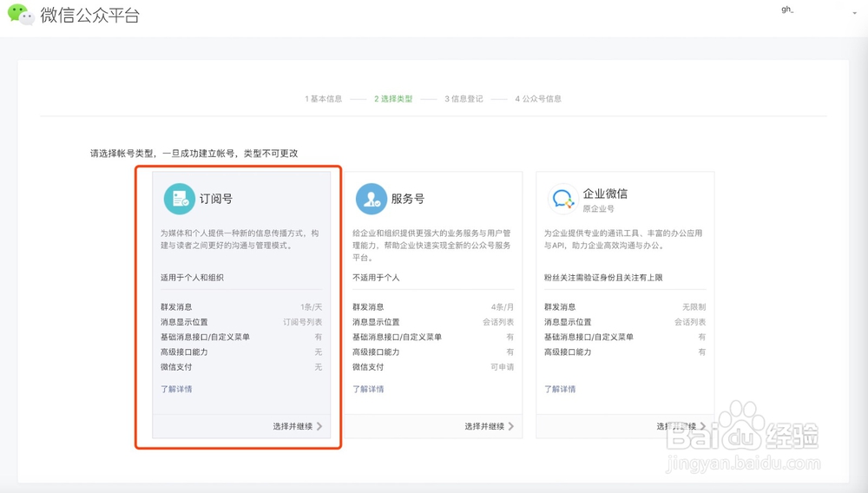868x493 pixels.
Task: Click 高级接口能力 label in 服务号 card
Action: [x=376, y=352]
